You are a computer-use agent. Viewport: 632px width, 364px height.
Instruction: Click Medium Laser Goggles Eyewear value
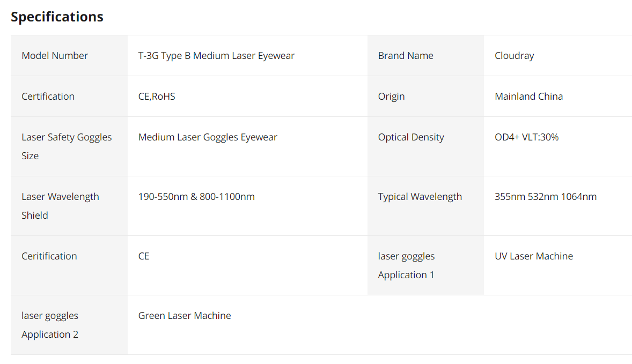[208, 137]
